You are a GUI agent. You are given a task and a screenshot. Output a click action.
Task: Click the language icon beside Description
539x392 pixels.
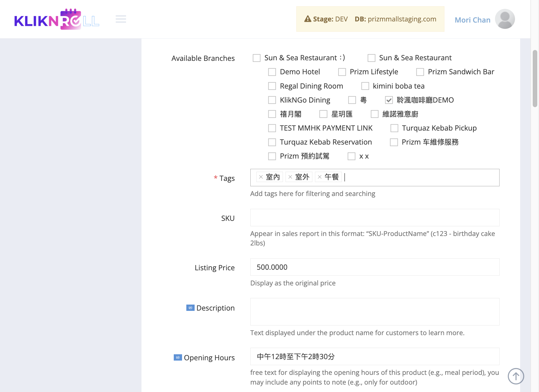coord(190,308)
